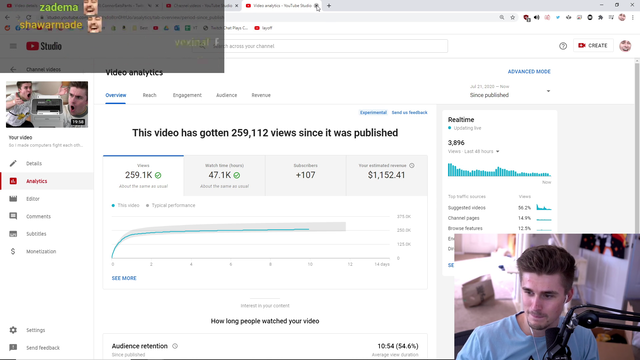Open the Chrome profile avatar in toolbar
This screenshot has width=640, height=360.
coord(622,18)
